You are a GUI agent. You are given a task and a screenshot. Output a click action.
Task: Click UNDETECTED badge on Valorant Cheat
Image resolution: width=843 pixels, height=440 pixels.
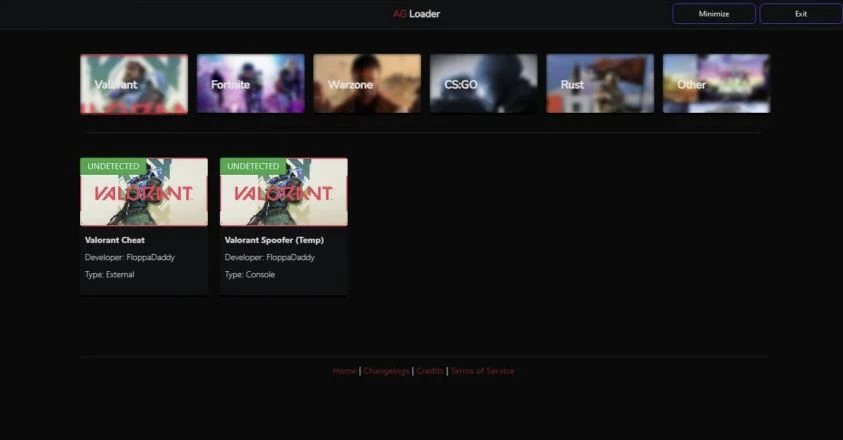coord(113,166)
